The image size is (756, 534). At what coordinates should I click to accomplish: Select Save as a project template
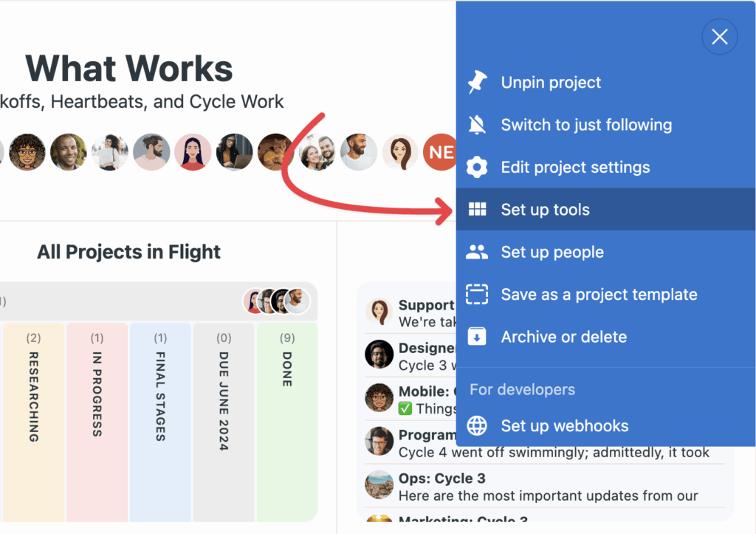pyautogui.click(x=599, y=295)
